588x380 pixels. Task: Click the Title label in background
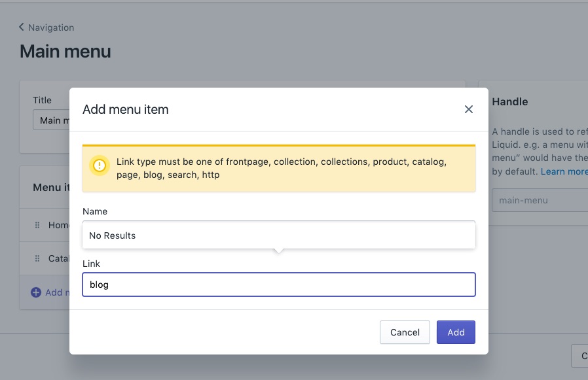[42, 100]
